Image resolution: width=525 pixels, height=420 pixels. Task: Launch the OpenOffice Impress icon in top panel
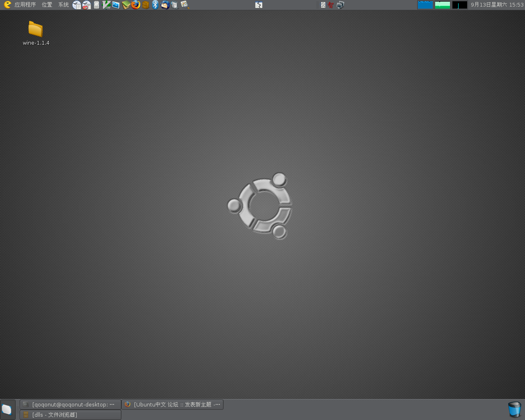[87, 5]
